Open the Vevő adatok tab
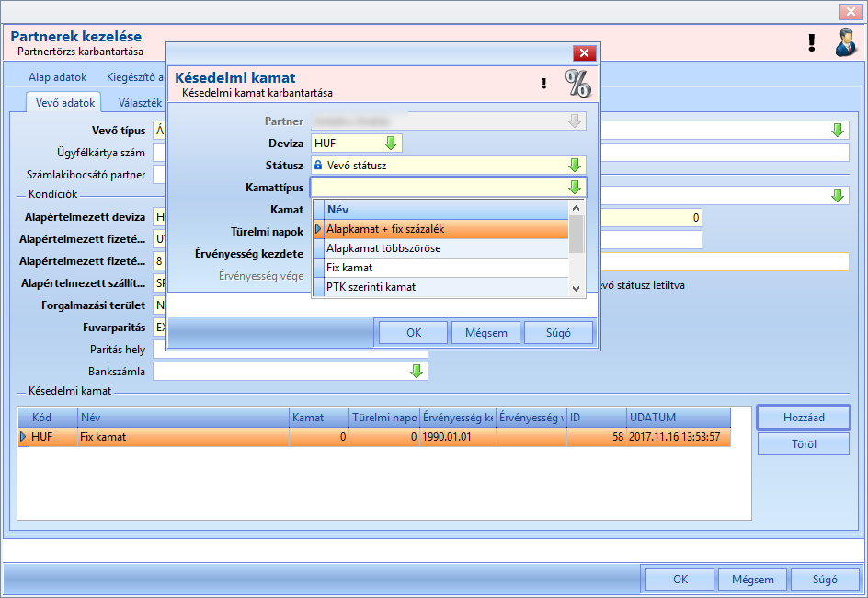This screenshot has width=868, height=598. (64, 103)
